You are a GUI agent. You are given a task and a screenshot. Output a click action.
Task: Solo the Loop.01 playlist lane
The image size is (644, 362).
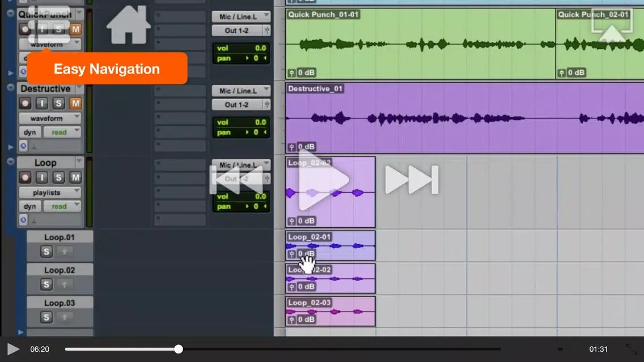(46, 252)
